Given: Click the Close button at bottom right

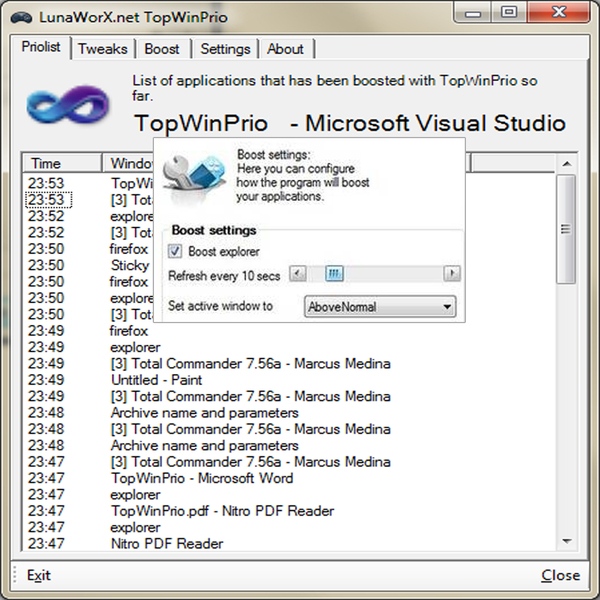Looking at the screenshot, I should 561,575.
